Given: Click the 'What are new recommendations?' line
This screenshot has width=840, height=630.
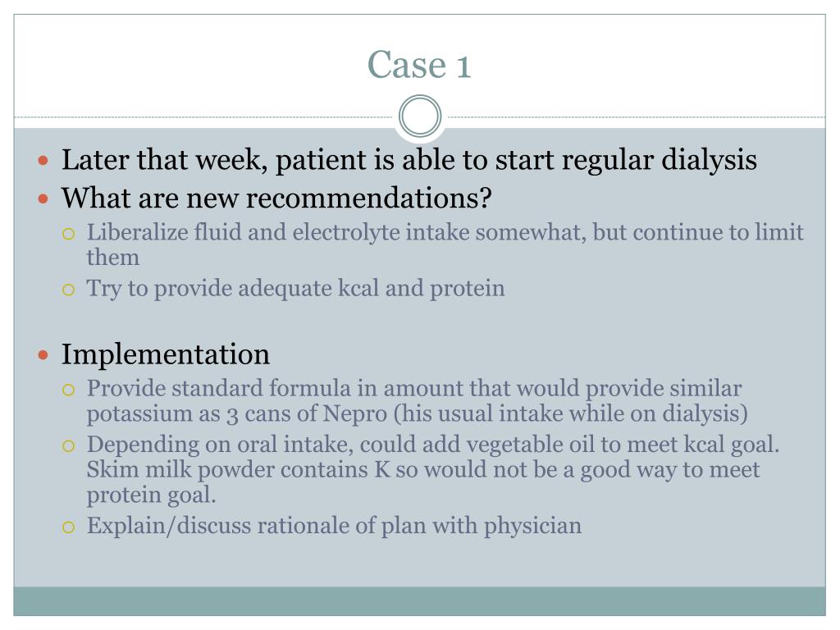Looking at the screenshot, I should coord(276,199).
